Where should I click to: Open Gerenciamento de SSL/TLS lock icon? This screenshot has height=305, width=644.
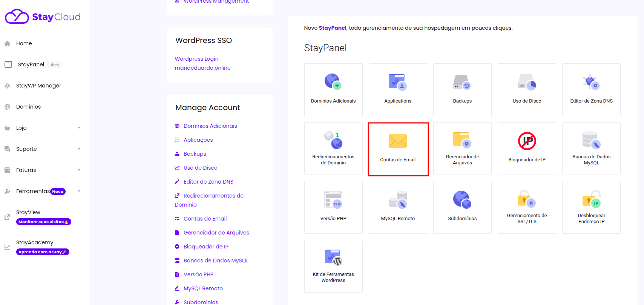coord(527,199)
